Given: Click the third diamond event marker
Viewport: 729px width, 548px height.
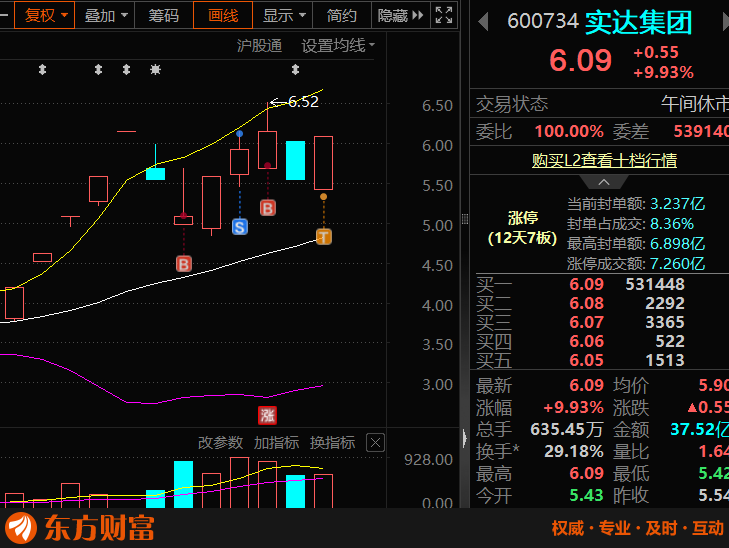Looking at the screenshot, I should coord(126,70).
